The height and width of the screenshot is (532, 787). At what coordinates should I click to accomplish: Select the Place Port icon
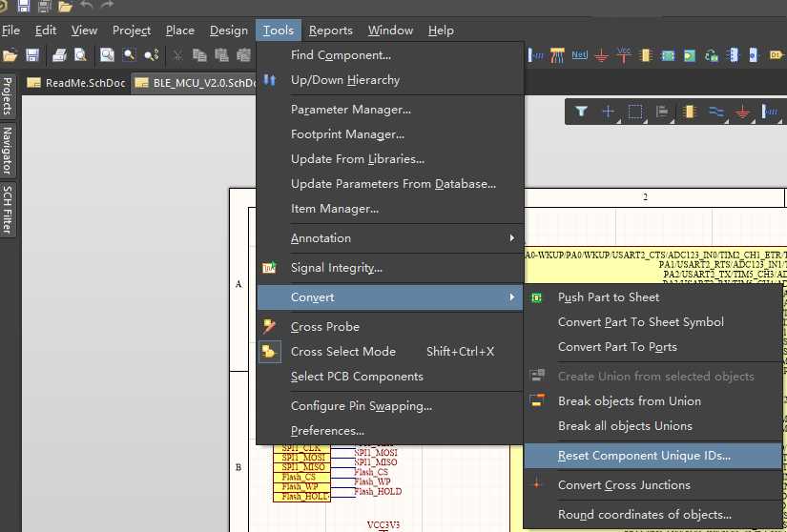(777, 54)
